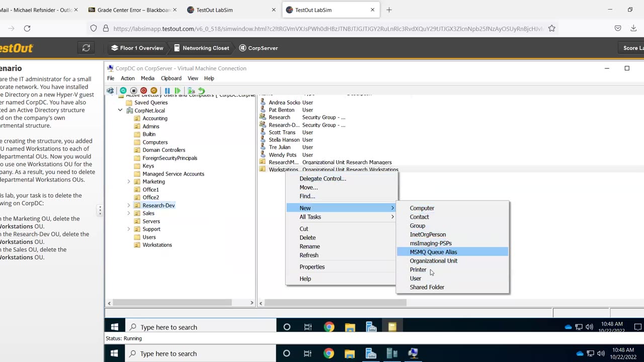Screen dimensions: 644x362
Task: Select Domain Controllers in the tree
Action: pyautogui.click(x=164, y=150)
